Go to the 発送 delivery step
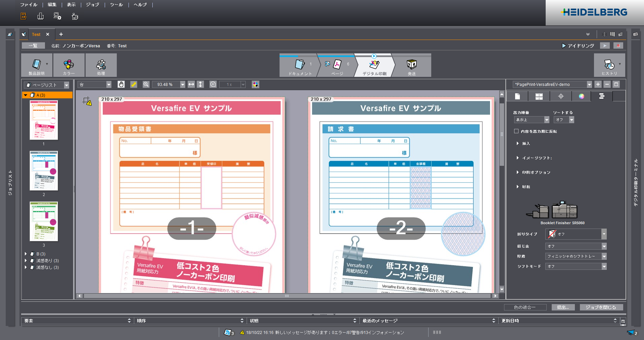Screen dimensions: 644x340 [412, 66]
